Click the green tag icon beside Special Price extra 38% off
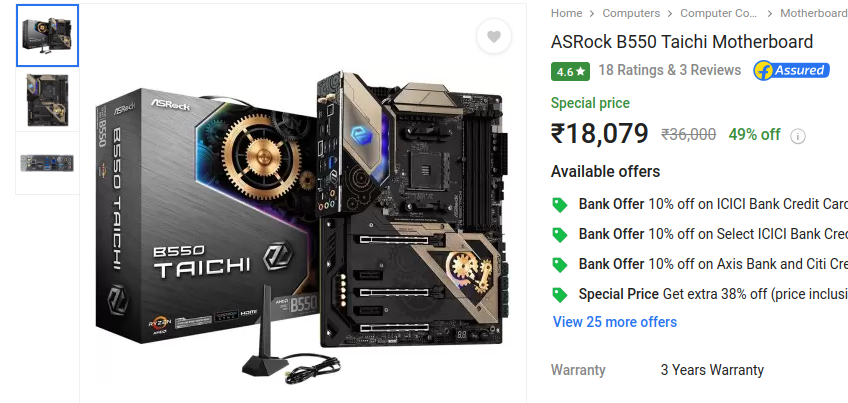 pyautogui.click(x=560, y=295)
